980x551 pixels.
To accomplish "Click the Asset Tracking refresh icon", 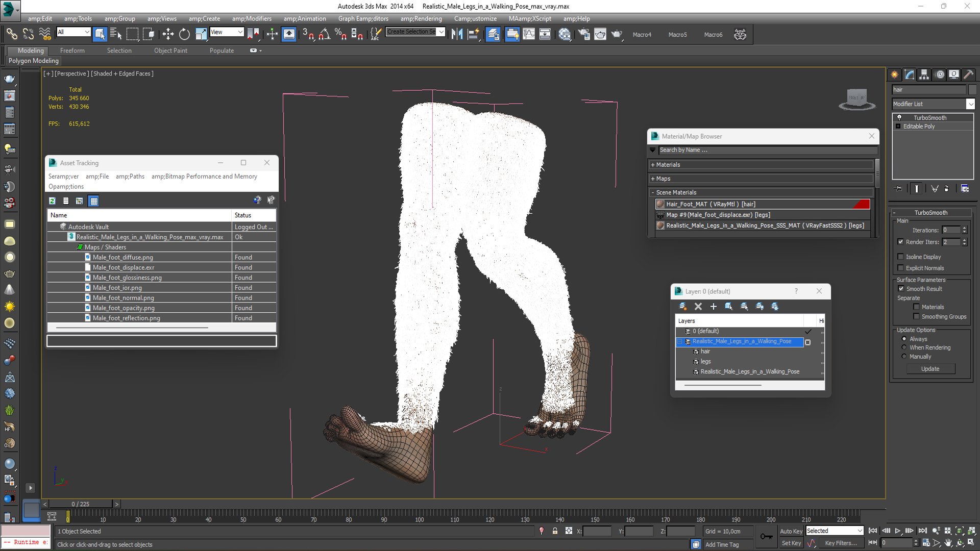I will 52,201.
